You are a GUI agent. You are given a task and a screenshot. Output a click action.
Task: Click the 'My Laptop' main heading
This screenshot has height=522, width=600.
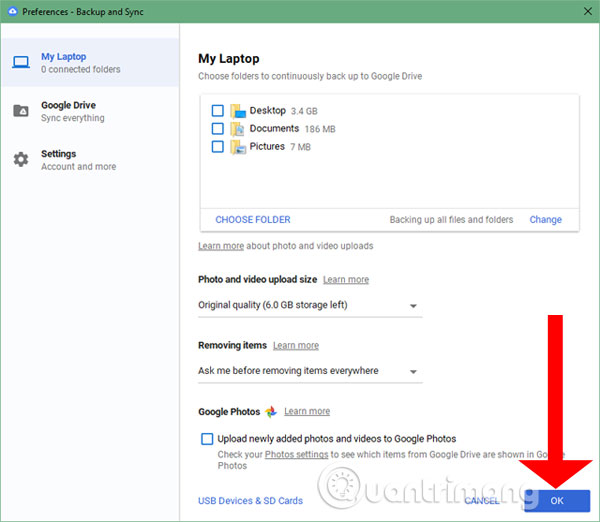(229, 59)
